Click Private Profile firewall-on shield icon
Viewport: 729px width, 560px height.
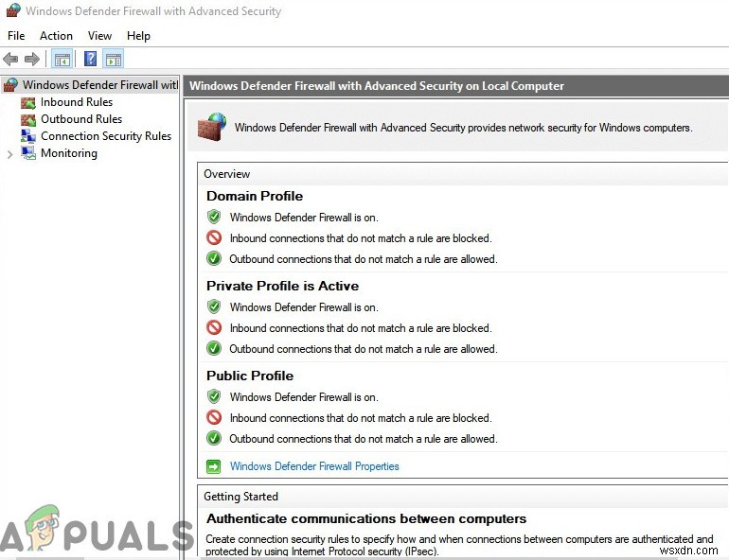pyautogui.click(x=214, y=306)
